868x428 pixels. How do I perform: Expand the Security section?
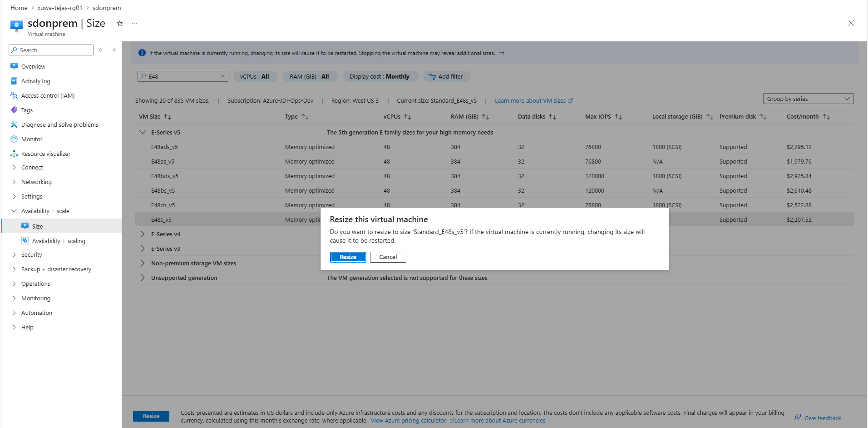[31, 254]
